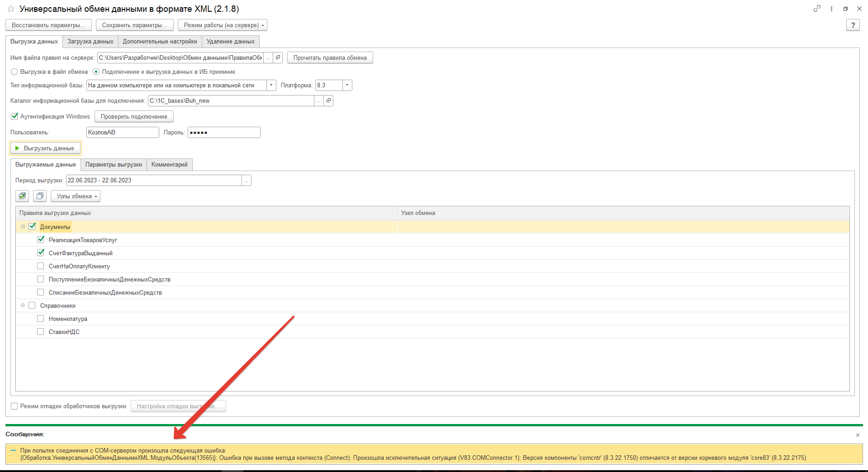Click the get link icon in title bar
The width and height of the screenshot is (868, 472).
click(x=817, y=9)
